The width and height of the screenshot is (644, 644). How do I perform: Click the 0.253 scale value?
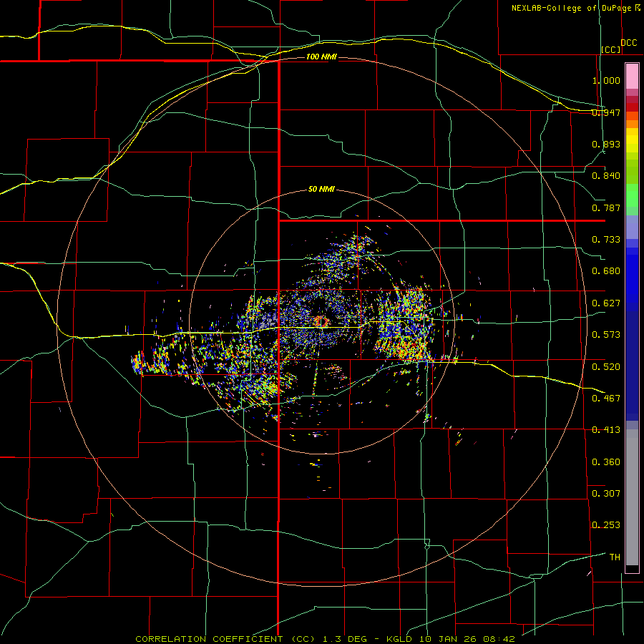tap(606, 525)
